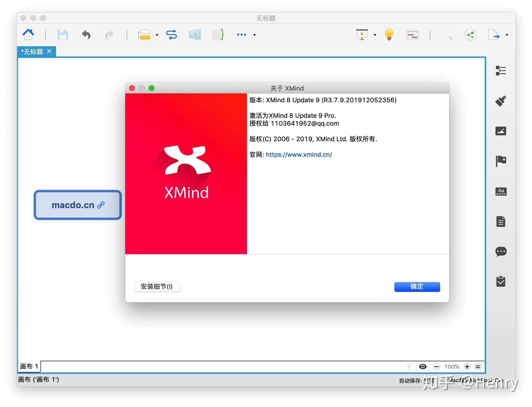Screen dimensions: 532x407
Task: Click the 画布 ('画布 1') status text
Action: [x=38, y=379]
